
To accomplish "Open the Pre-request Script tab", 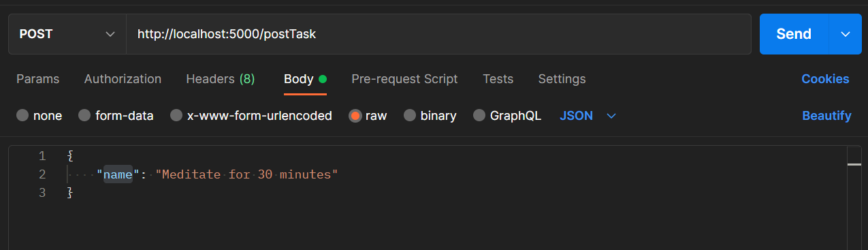I will coord(404,79).
